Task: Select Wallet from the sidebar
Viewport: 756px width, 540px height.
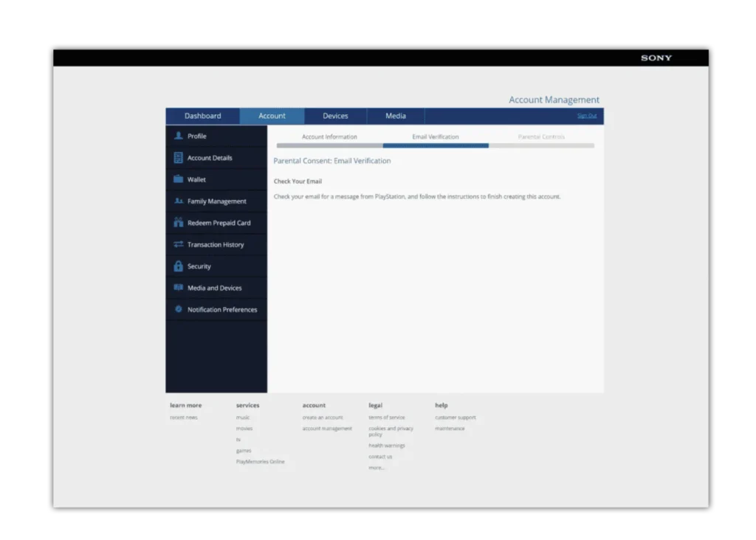Action: coord(216,179)
